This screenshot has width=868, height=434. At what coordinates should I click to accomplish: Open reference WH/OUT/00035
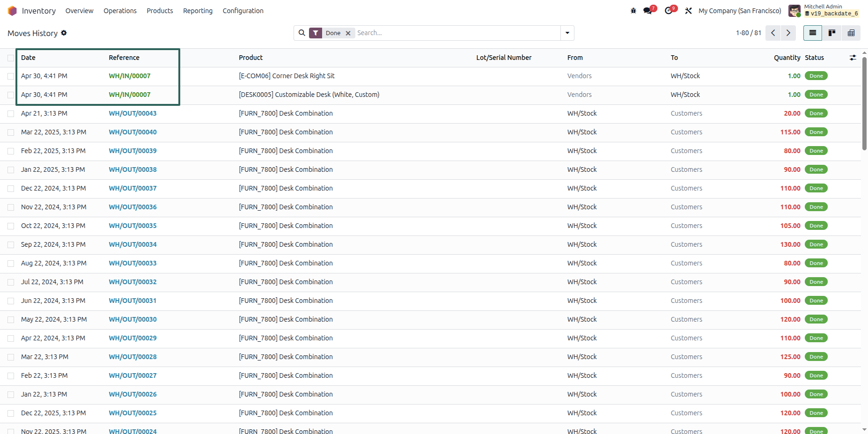[133, 226]
